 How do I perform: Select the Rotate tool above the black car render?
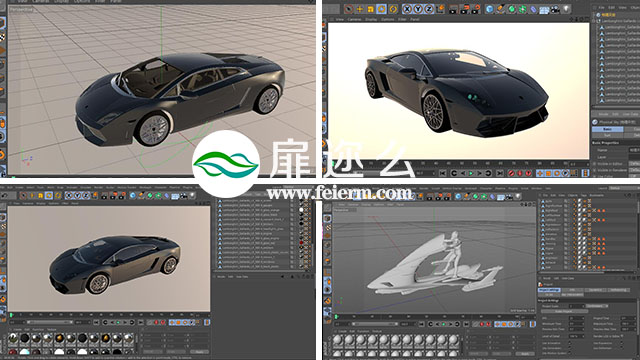[382, 9]
